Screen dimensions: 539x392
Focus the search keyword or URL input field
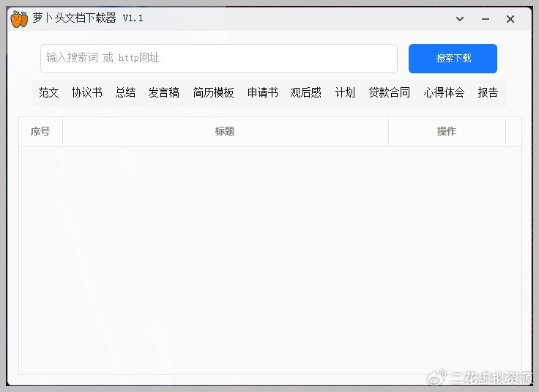pyautogui.click(x=218, y=58)
